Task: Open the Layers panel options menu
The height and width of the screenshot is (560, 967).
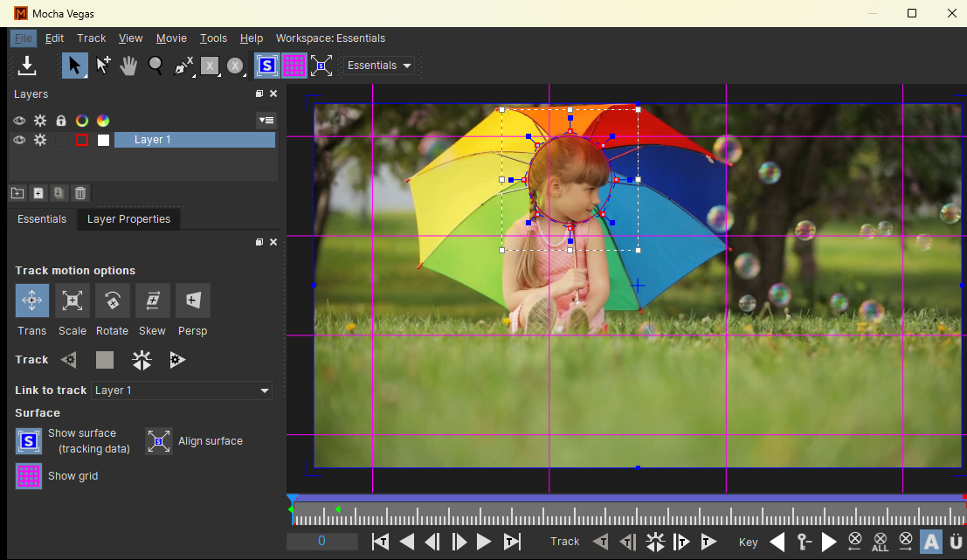Action: [266, 121]
